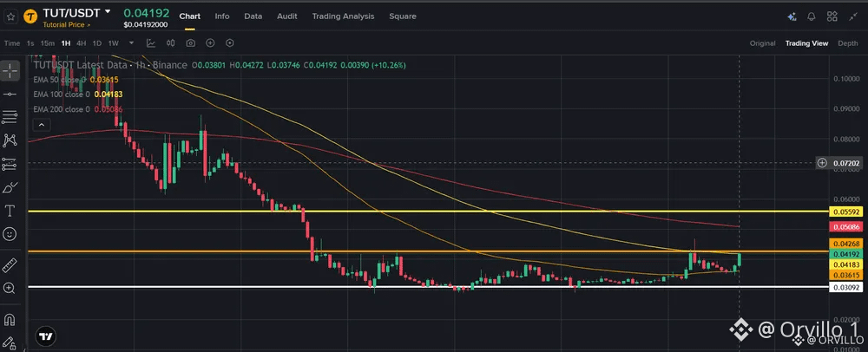The height and width of the screenshot is (352, 868).
Task: Select the EMA 50 indicator legend
Action: click(x=76, y=80)
